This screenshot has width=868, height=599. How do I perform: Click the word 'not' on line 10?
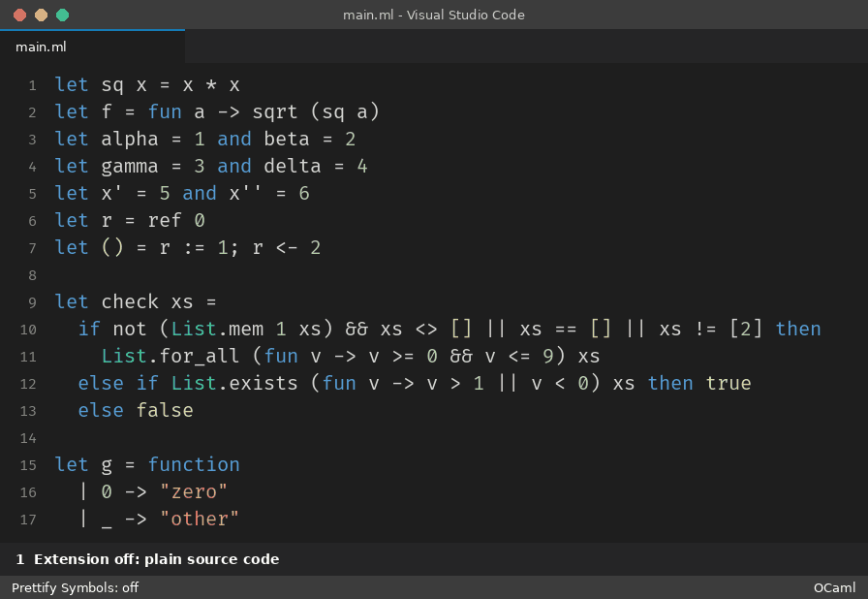click(x=130, y=329)
